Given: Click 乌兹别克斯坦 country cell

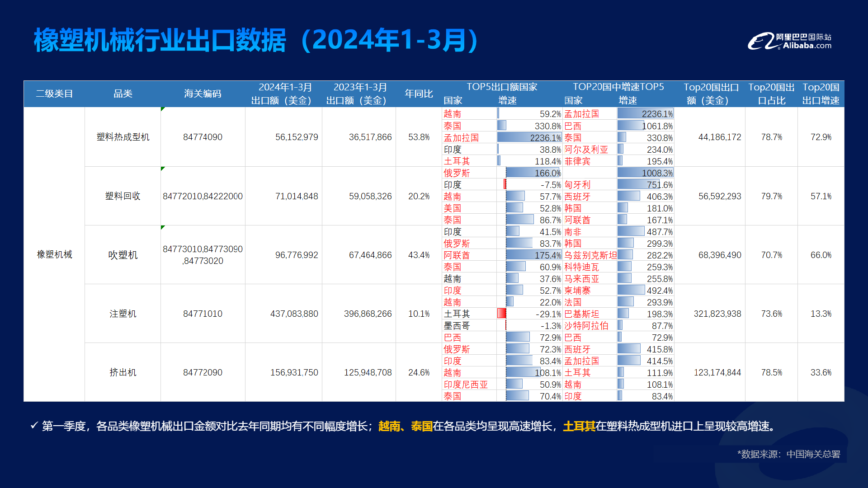Looking at the screenshot, I should (x=590, y=255).
